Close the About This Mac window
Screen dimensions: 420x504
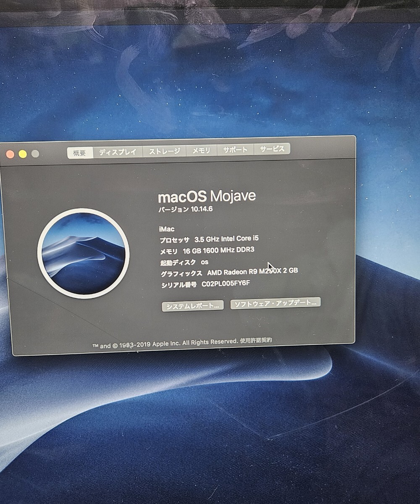point(10,155)
